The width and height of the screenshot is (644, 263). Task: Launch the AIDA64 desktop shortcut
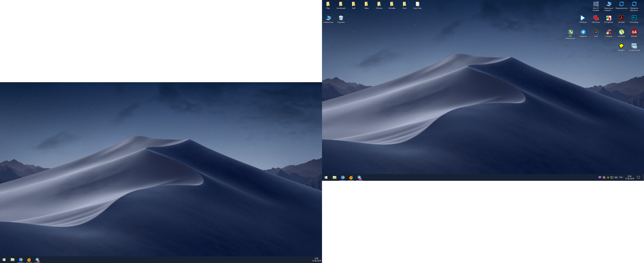point(634,33)
